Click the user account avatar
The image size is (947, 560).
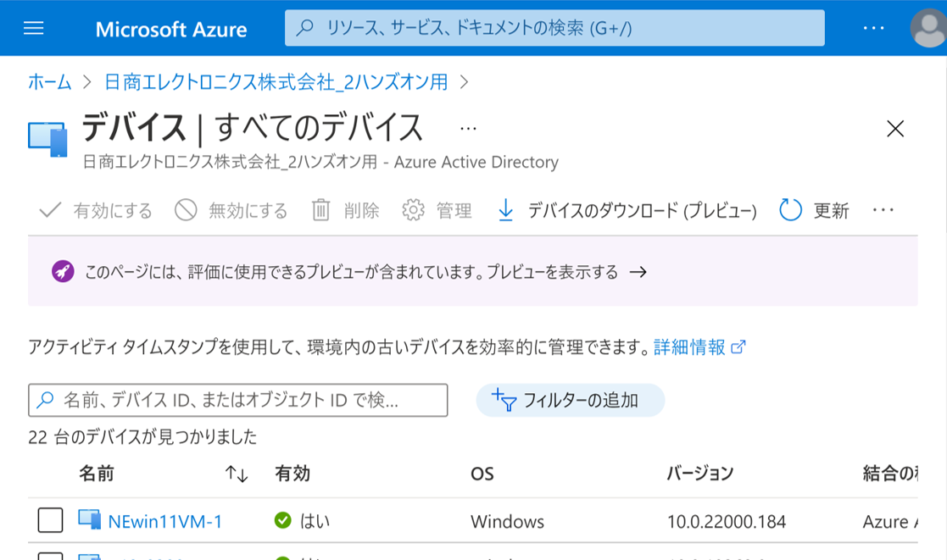pos(928,29)
